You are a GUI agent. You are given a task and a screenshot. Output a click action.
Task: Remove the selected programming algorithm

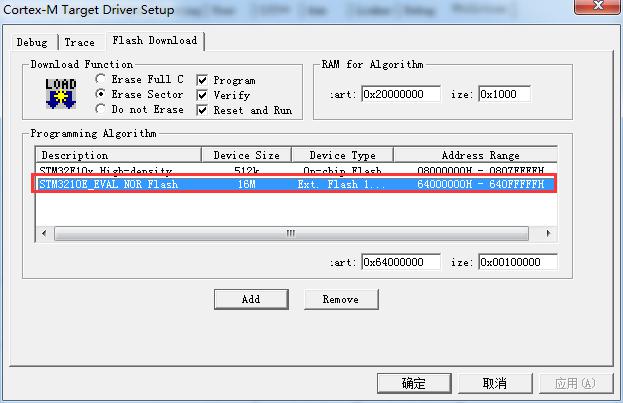341,299
